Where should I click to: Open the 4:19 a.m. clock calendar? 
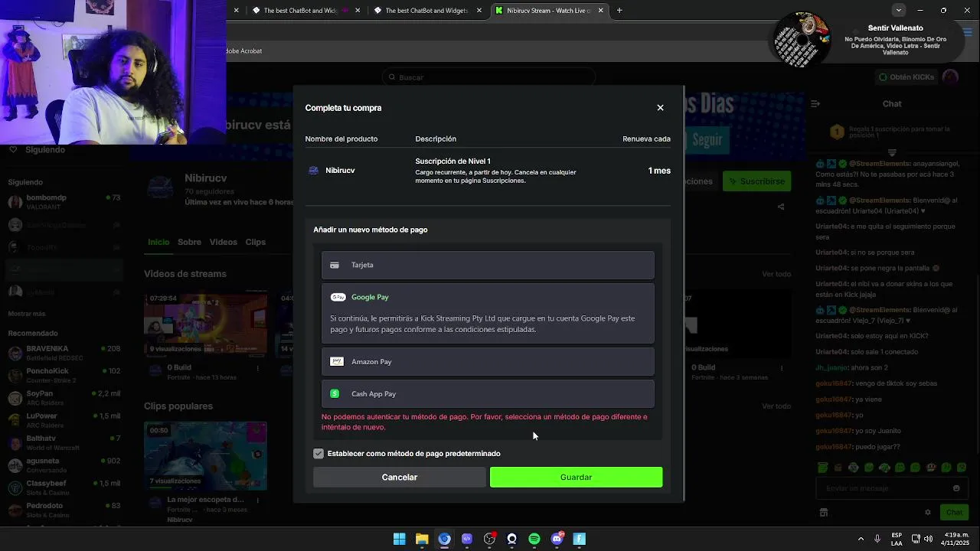tap(954, 539)
